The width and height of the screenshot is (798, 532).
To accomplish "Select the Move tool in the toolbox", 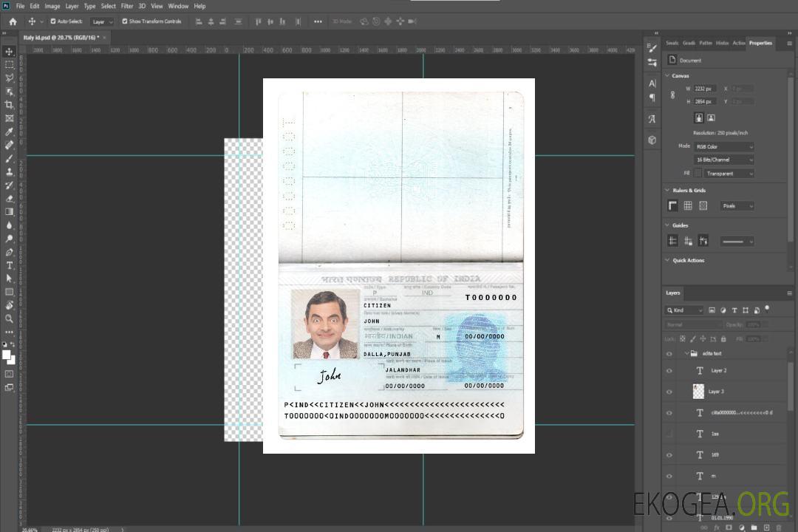I will click(x=9, y=52).
